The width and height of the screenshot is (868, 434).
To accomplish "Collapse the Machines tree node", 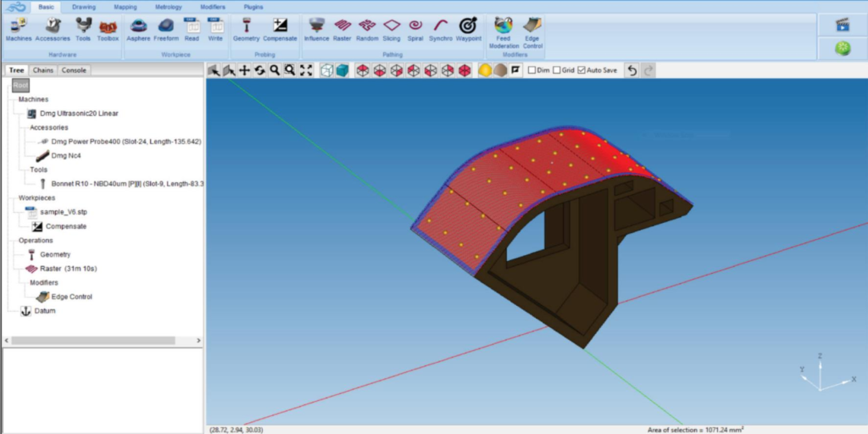I will [x=34, y=99].
